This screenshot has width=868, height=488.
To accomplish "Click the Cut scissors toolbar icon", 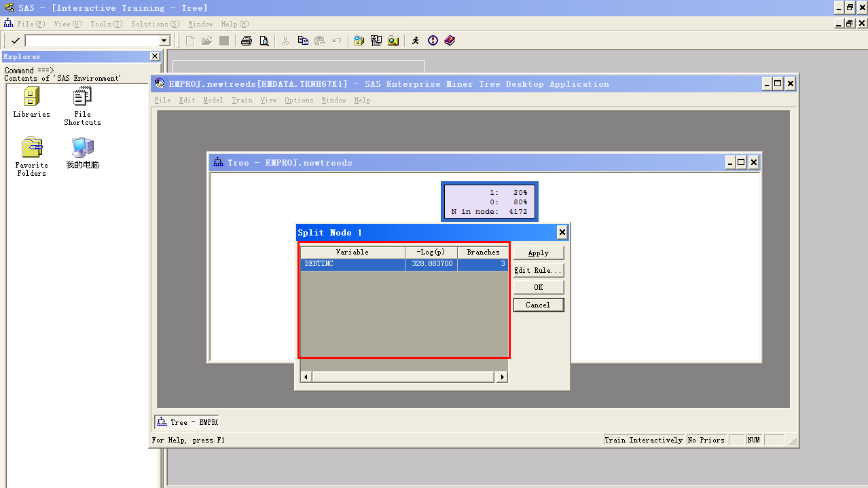I will [x=286, y=41].
